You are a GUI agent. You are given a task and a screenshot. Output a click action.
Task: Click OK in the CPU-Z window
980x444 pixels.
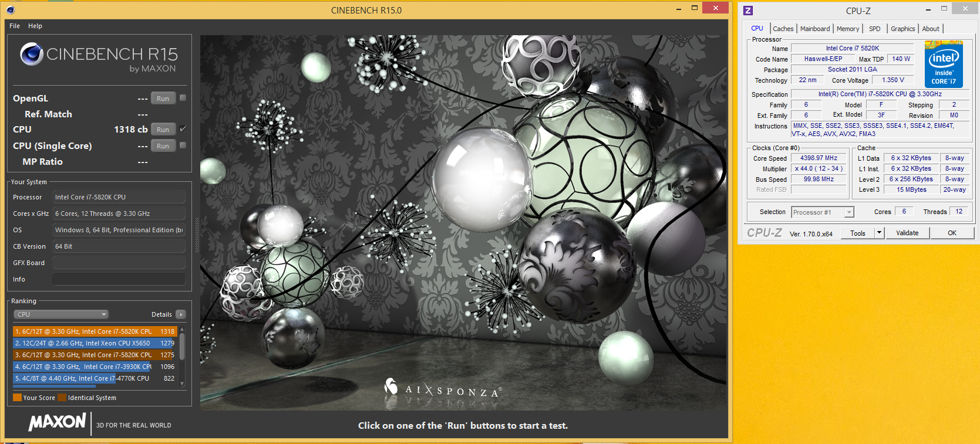952,233
